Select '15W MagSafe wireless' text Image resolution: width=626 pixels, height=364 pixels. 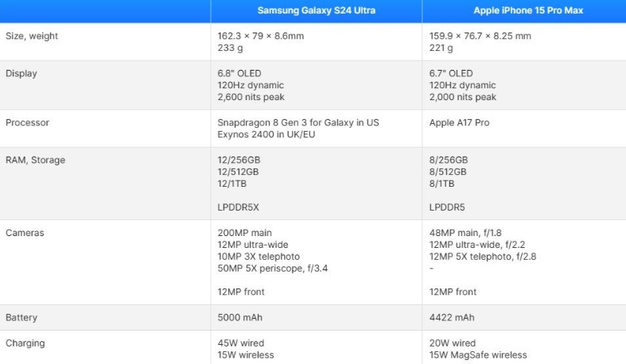pyautogui.click(x=478, y=355)
